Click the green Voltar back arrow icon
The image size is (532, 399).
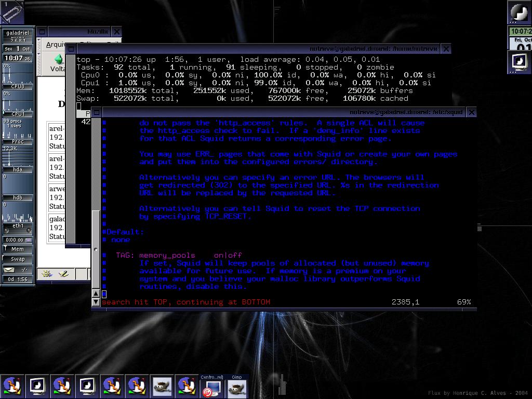tap(59, 59)
